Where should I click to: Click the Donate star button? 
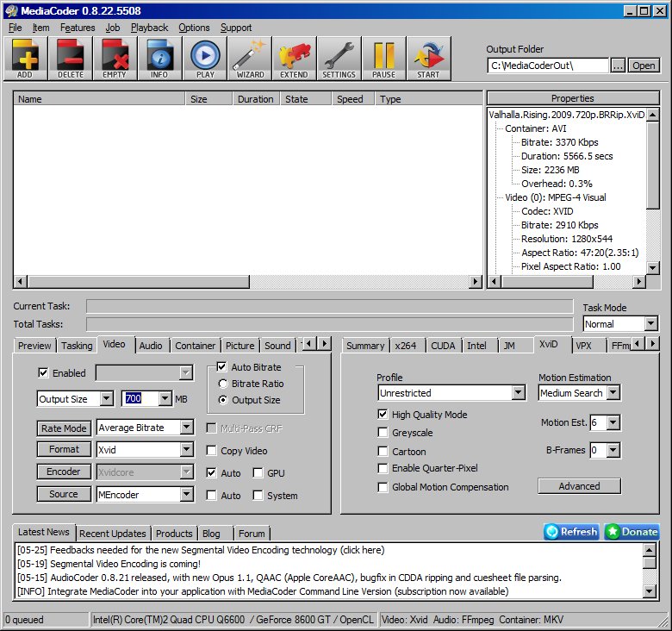(x=632, y=532)
